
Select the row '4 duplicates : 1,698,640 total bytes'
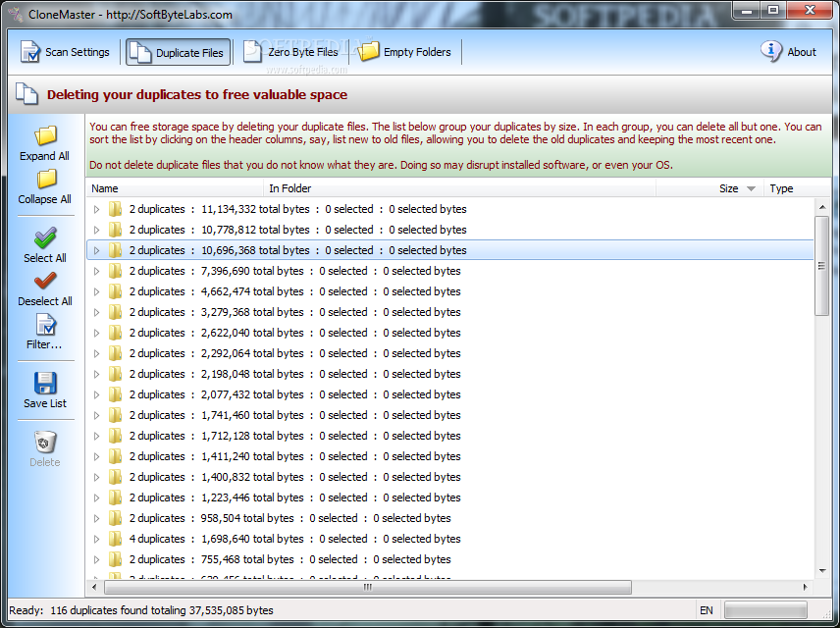[450, 539]
